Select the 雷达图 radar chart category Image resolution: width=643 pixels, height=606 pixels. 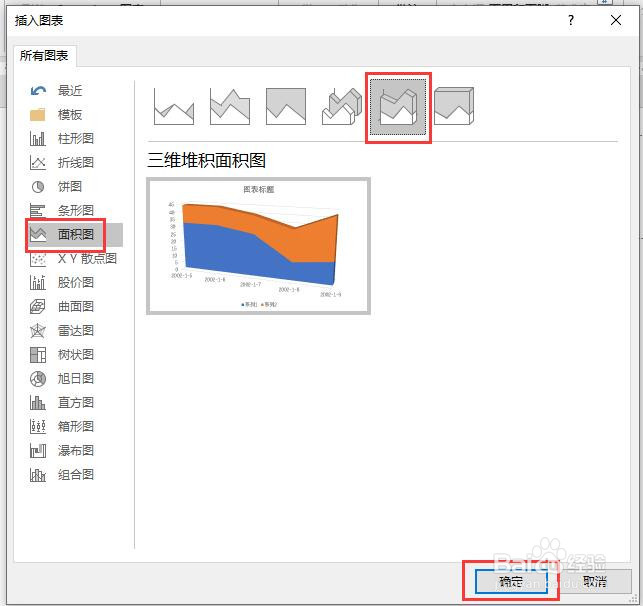click(74, 330)
